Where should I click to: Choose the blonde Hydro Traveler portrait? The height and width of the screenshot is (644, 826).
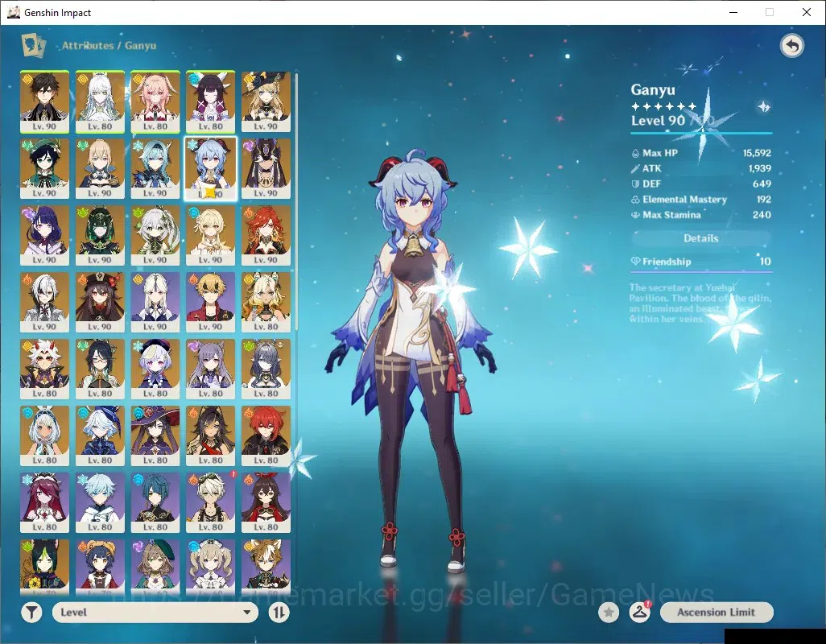click(x=211, y=235)
